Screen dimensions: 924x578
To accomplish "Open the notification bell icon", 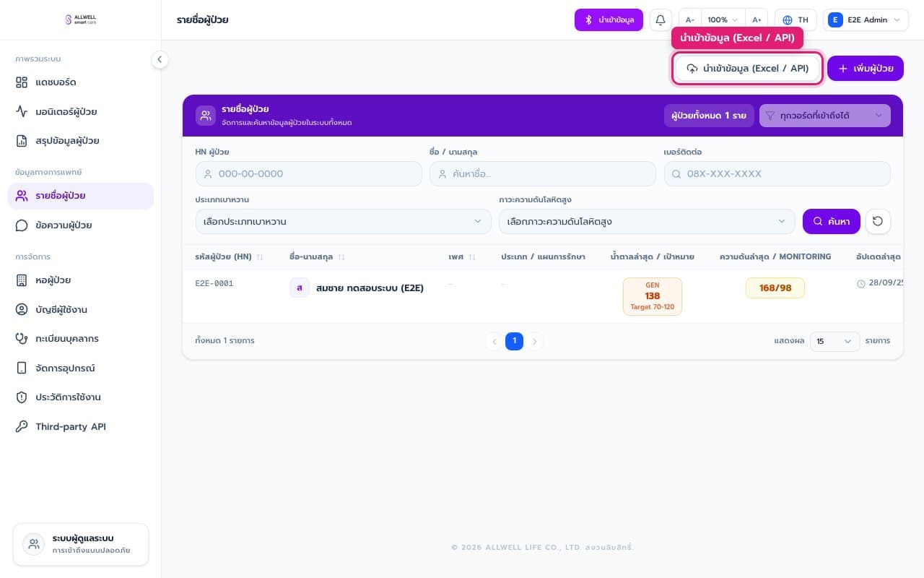I will point(660,20).
